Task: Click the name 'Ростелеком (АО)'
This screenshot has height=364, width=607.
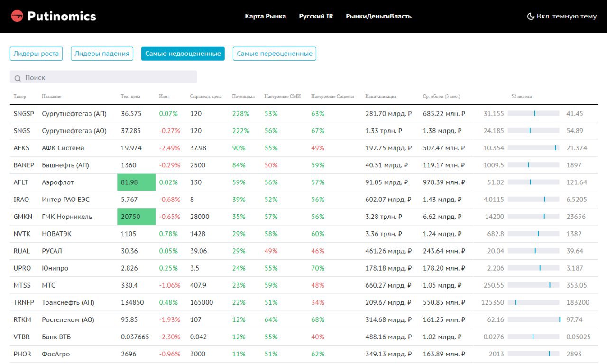Action: point(68,319)
